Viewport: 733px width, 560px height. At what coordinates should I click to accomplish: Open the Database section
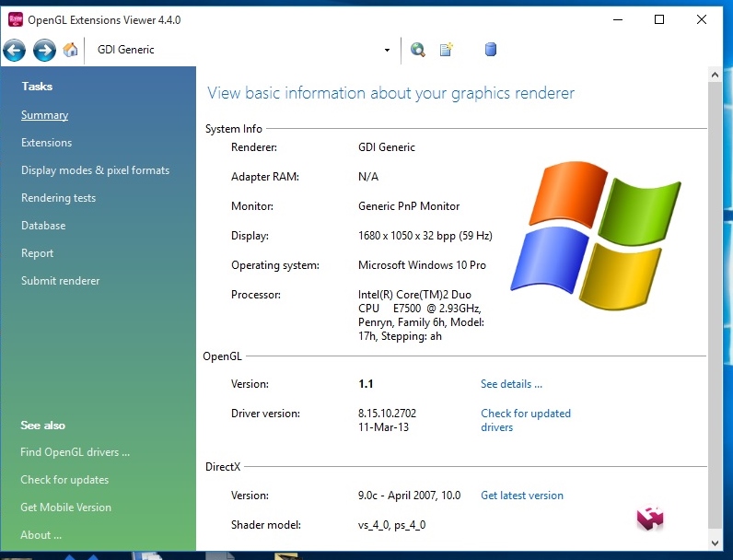(x=43, y=226)
